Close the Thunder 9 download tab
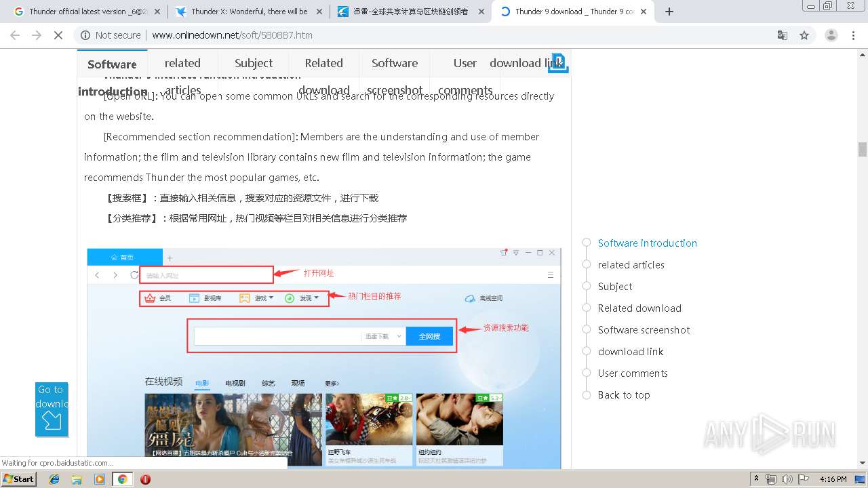This screenshot has height=488, width=868. click(644, 12)
